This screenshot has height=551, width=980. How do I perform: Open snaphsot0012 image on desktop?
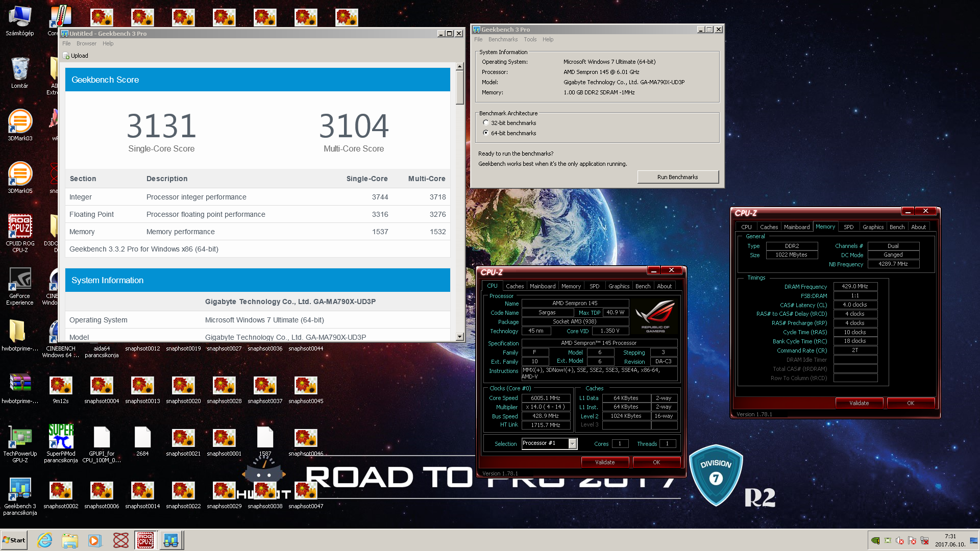[x=142, y=348]
